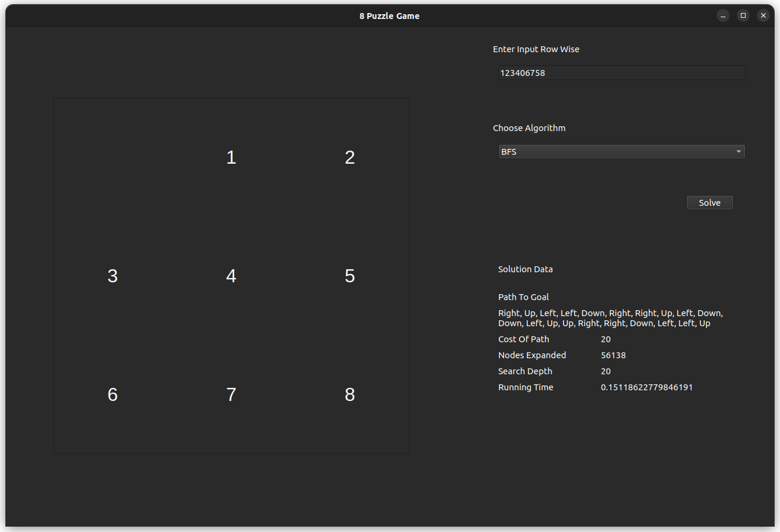Screen dimensions: 780x532
Task: Click the 'Nodes Expanded' label
Action: tap(532, 355)
